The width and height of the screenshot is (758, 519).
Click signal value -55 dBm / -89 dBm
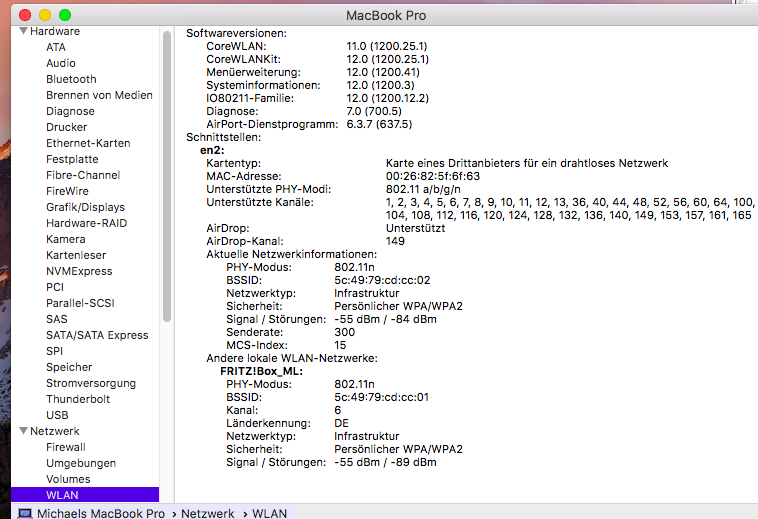(x=385, y=462)
